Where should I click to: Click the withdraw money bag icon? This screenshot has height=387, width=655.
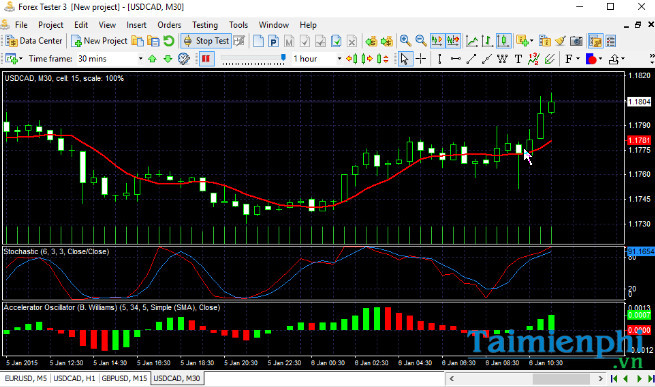[x=387, y=41]
